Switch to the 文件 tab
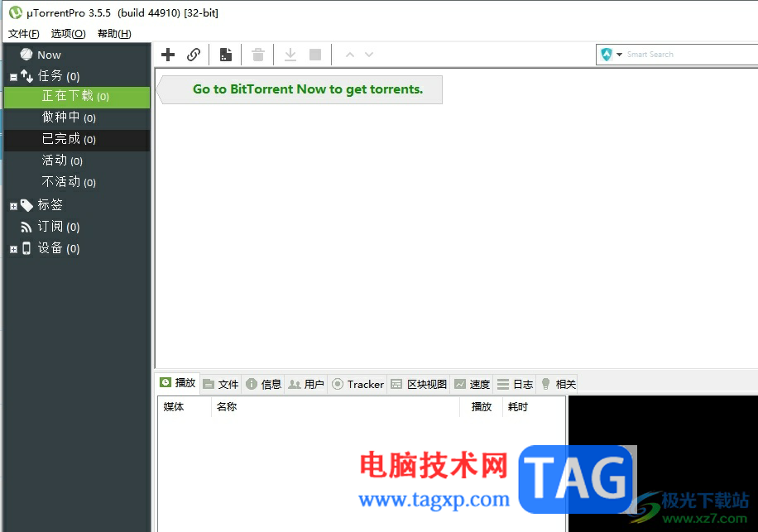This screenshot has width=758, height=532. [222, 384]
